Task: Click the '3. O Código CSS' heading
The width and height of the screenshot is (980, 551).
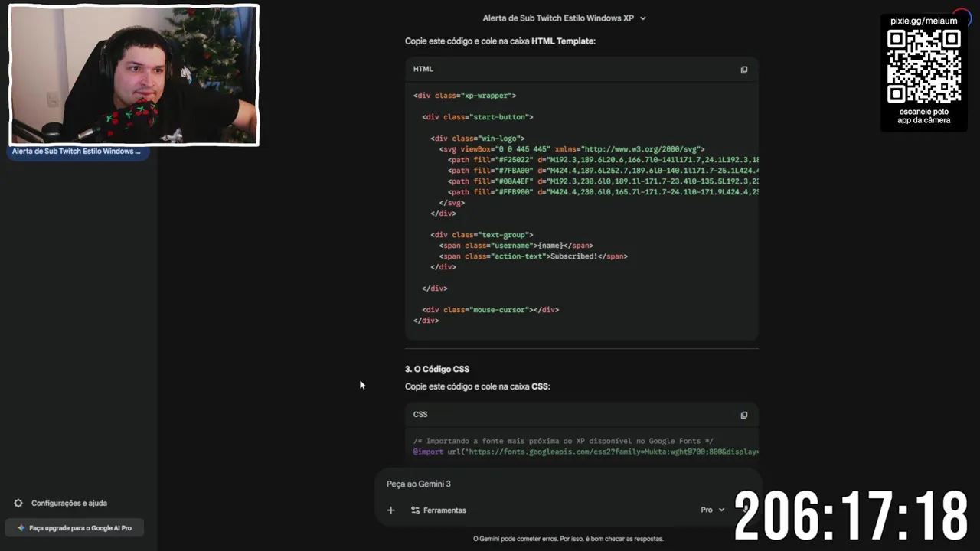Action: [x=437, y=369]
